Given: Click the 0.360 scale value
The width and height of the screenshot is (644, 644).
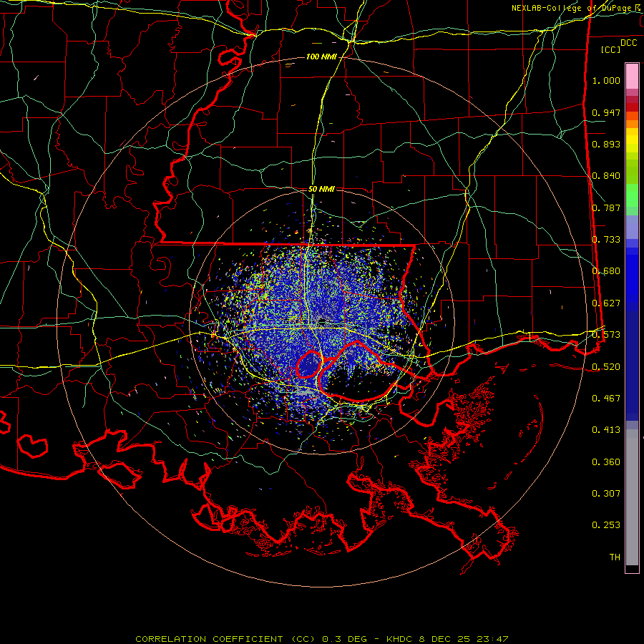Looking at the screenshot, I should tap(606, 462).
